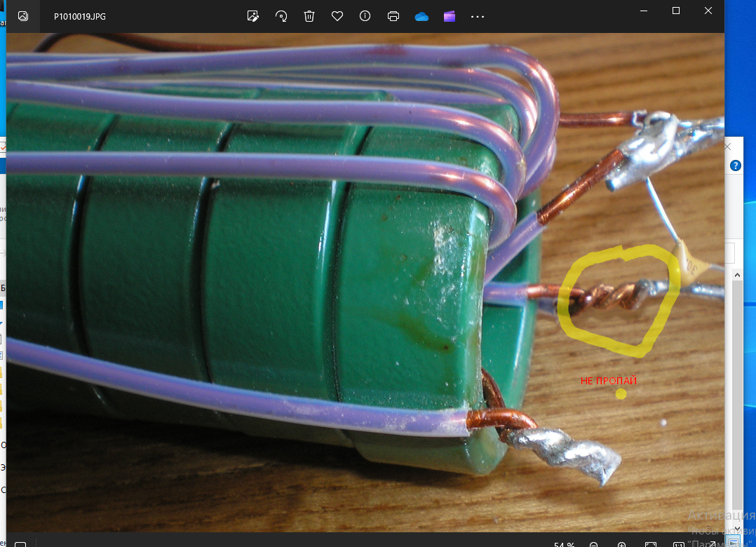Close the background dialog with its X

(727, 147)
